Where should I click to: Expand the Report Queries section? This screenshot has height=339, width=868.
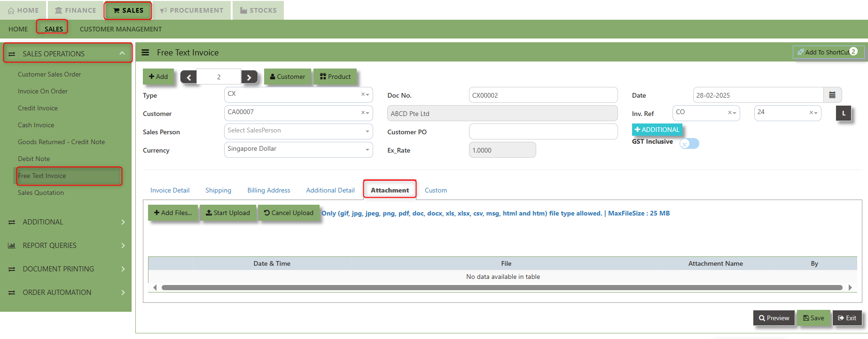pyautogui.click(x=66, y=246)
